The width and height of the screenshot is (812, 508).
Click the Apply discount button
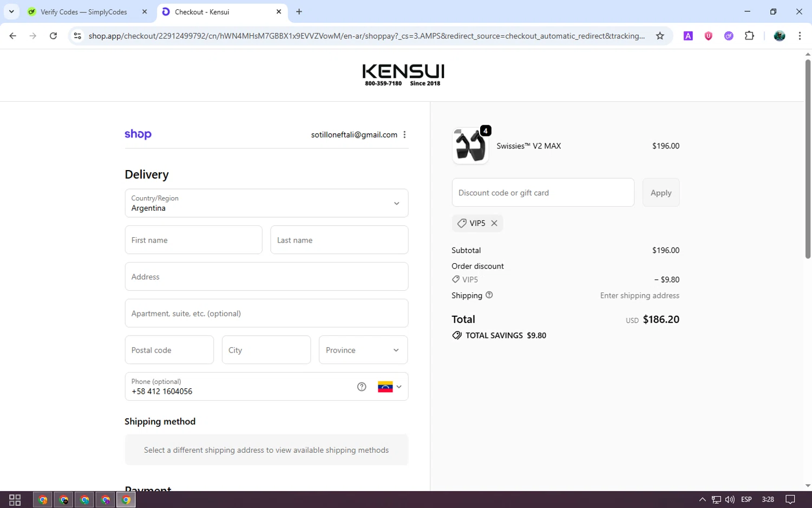(x=661, y=192)
